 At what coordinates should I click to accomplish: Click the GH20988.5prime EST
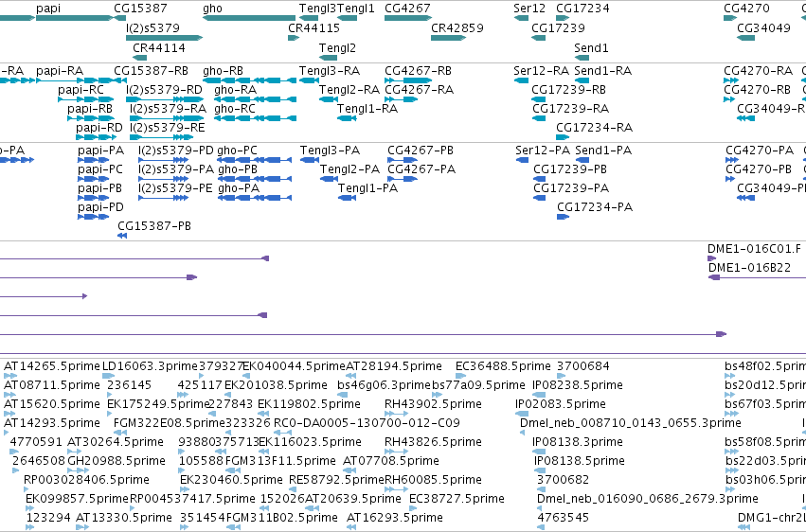(78, 470)
